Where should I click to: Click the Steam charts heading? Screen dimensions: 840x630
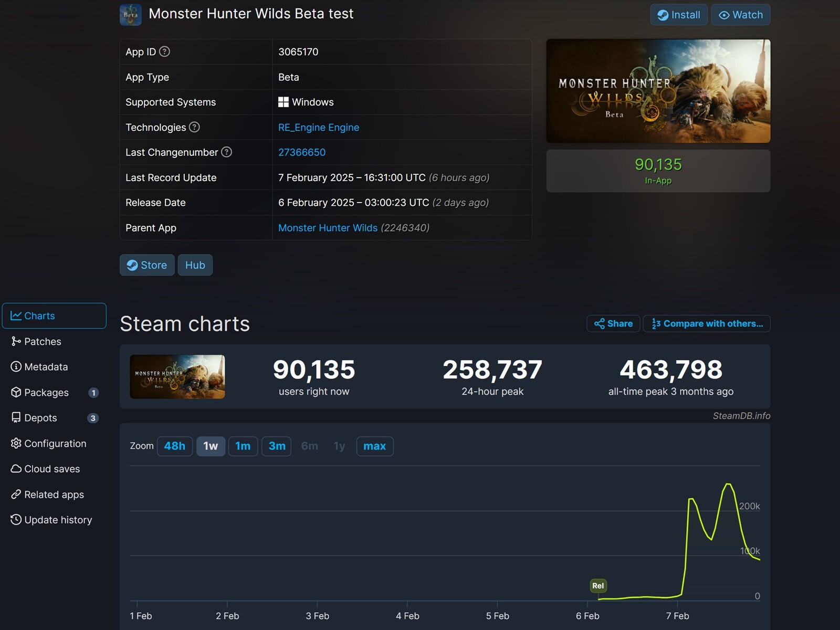pos(185,324)
